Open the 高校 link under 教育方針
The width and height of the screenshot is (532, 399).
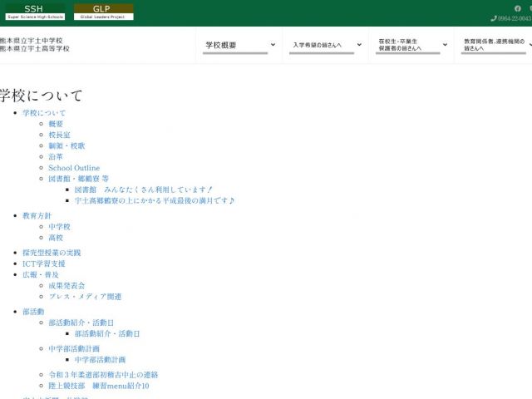[x=56, y=238]
